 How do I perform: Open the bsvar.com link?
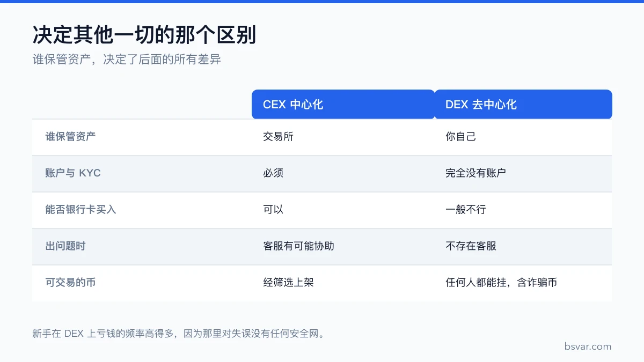pos(588,346)
